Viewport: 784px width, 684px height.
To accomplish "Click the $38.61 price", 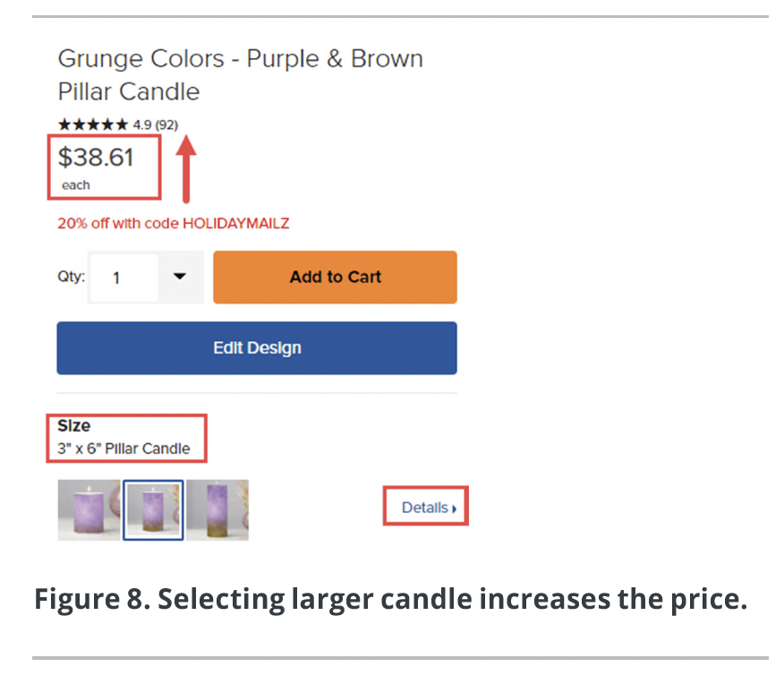I will click(x=96, y=157).
